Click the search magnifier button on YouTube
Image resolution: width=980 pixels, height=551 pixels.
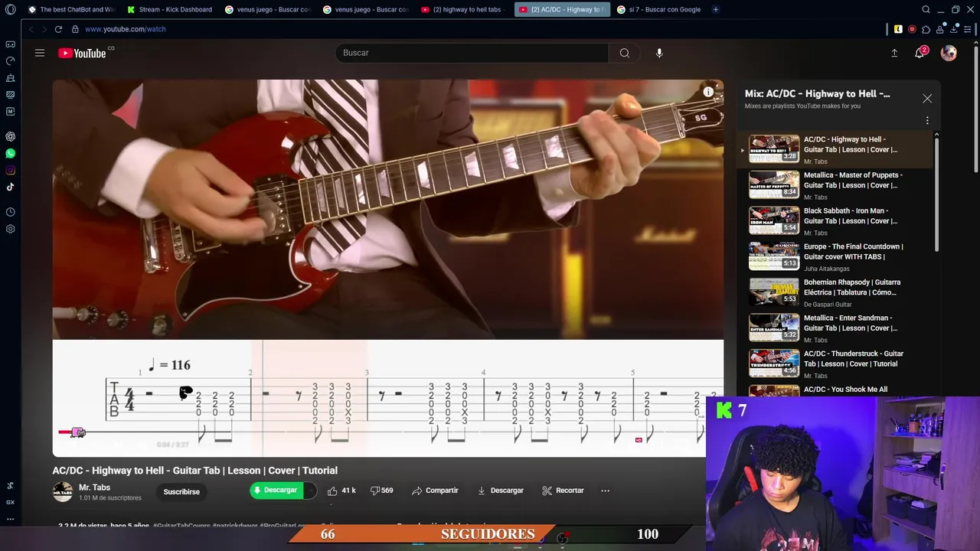tap(624, 53)
